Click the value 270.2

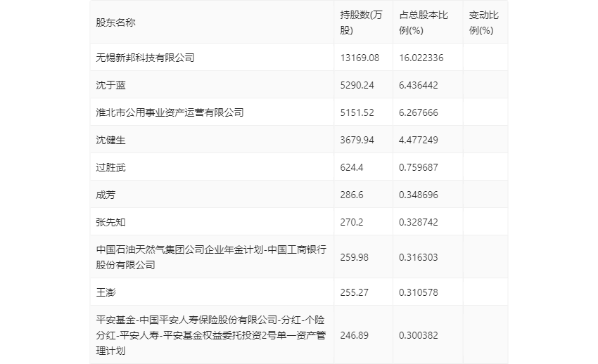pos(352,222)
